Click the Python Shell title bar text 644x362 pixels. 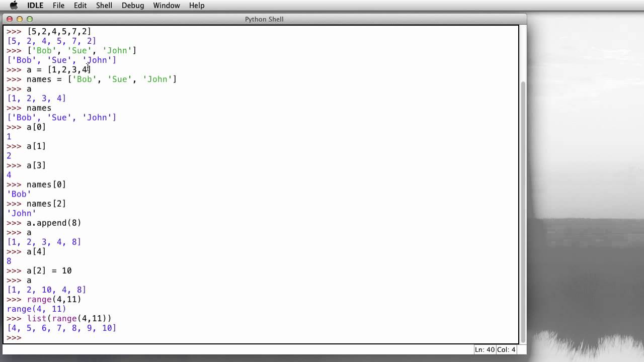[264, 19]
